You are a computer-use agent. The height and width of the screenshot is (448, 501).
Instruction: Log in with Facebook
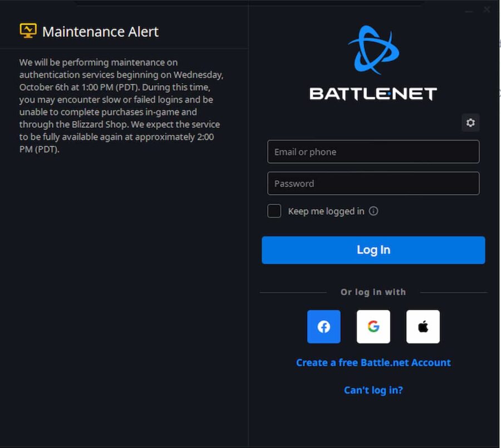323,327
